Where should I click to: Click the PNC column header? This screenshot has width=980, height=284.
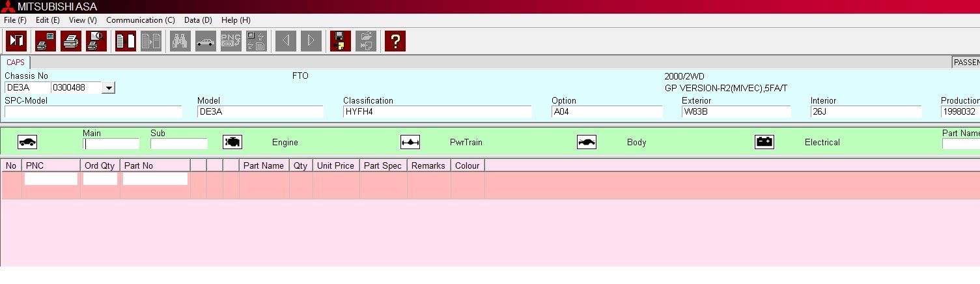(x=51, y=165)
